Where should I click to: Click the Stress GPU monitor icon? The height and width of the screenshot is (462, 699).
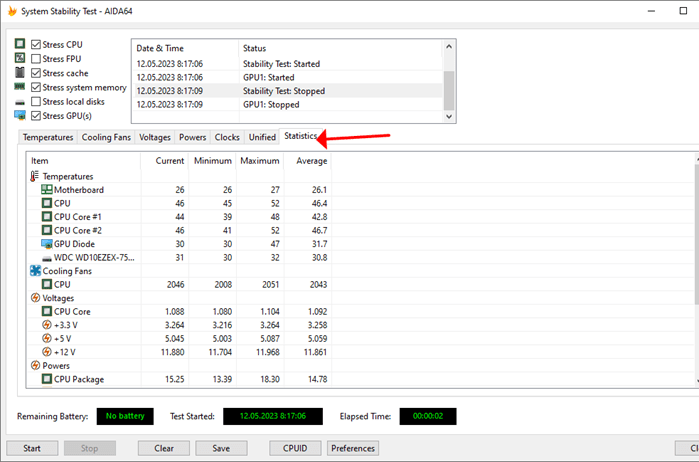(20, 116)
